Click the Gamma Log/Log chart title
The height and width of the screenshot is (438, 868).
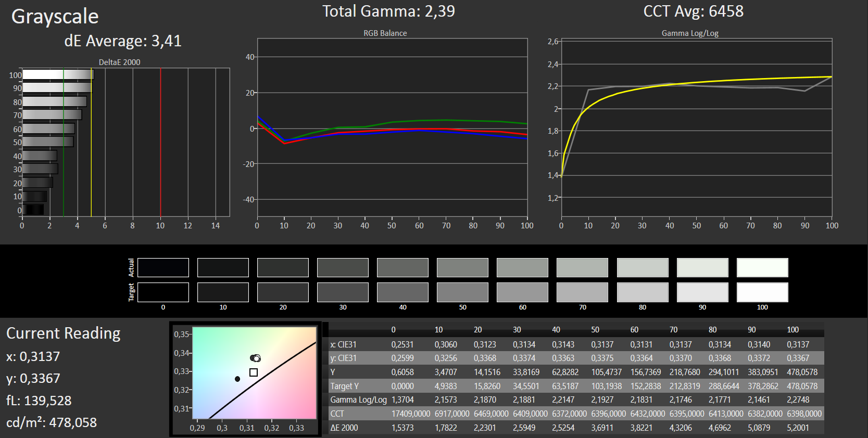pyautogui.click(x=690, y=33)
